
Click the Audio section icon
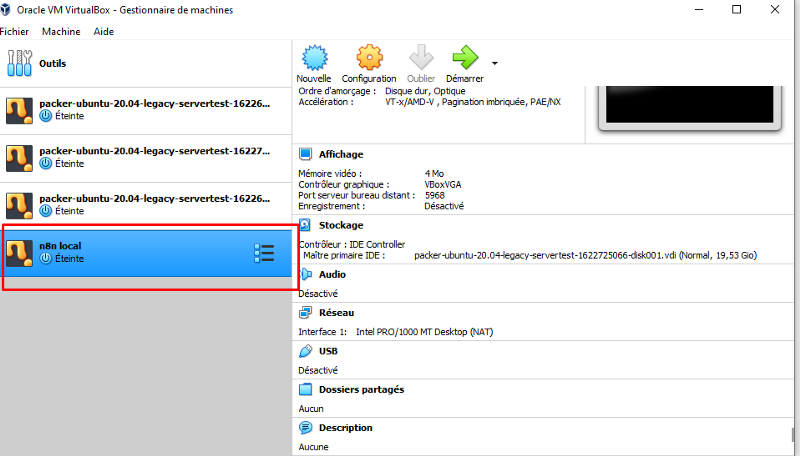click(306, 274)
